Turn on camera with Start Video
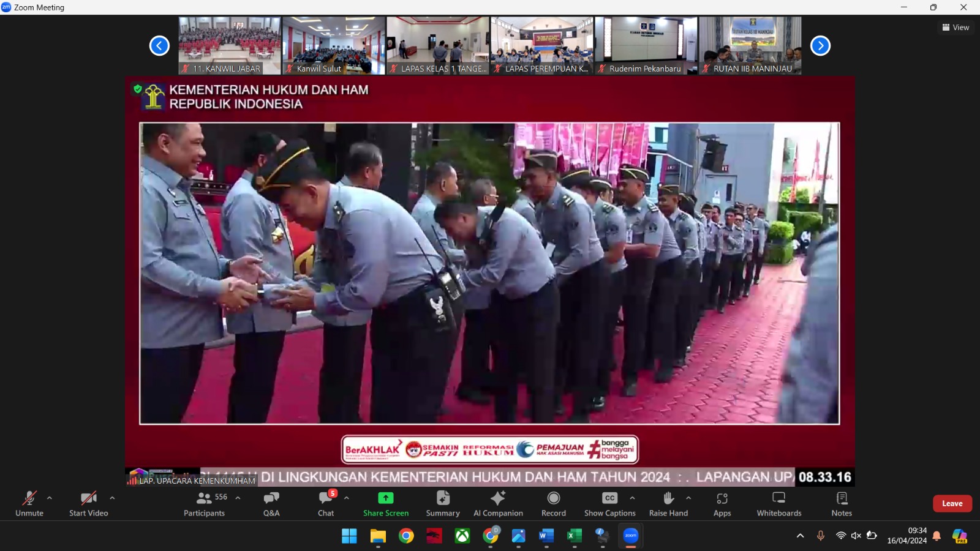 (89, 504)
